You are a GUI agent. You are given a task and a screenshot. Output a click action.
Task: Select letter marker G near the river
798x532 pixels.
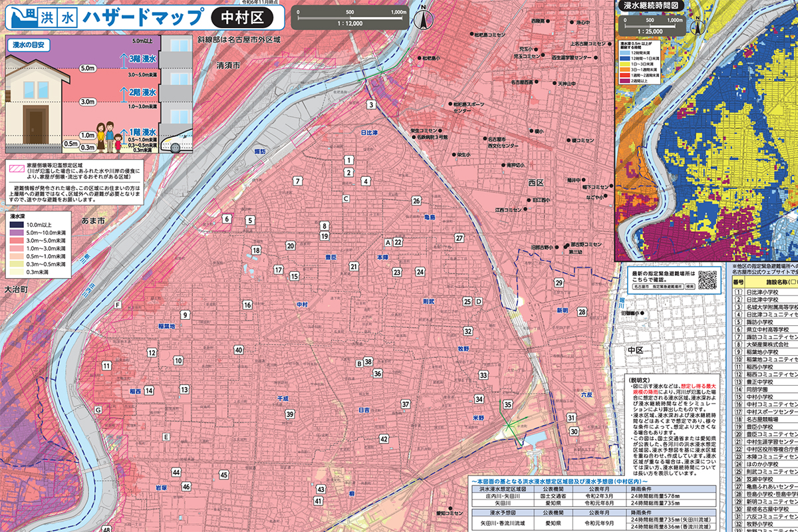coord(98,410)
